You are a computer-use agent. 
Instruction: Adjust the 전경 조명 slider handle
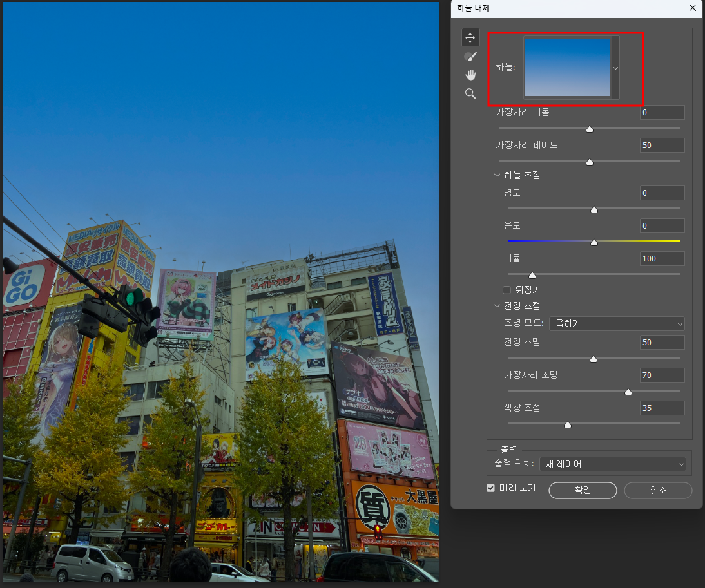click(x=594, y=359)
